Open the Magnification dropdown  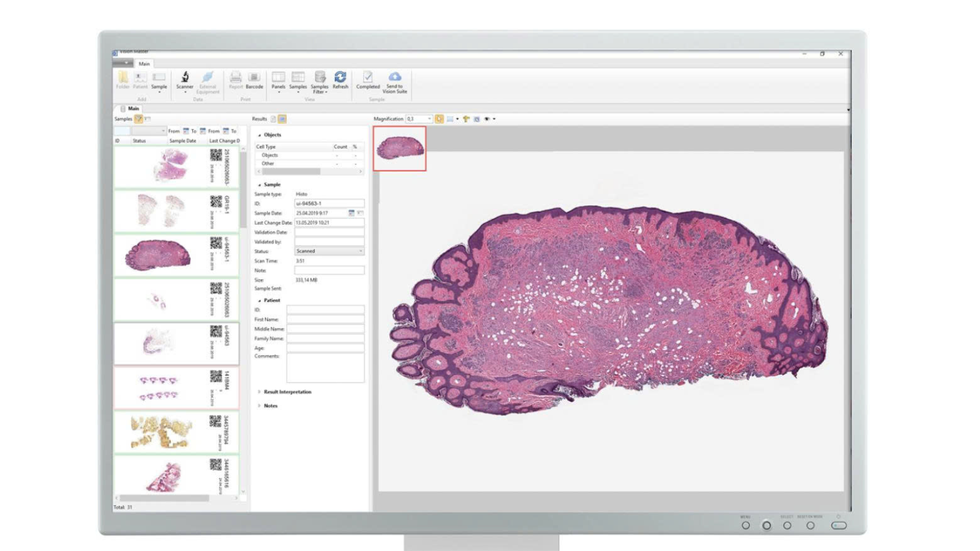[x=429, y=119]
